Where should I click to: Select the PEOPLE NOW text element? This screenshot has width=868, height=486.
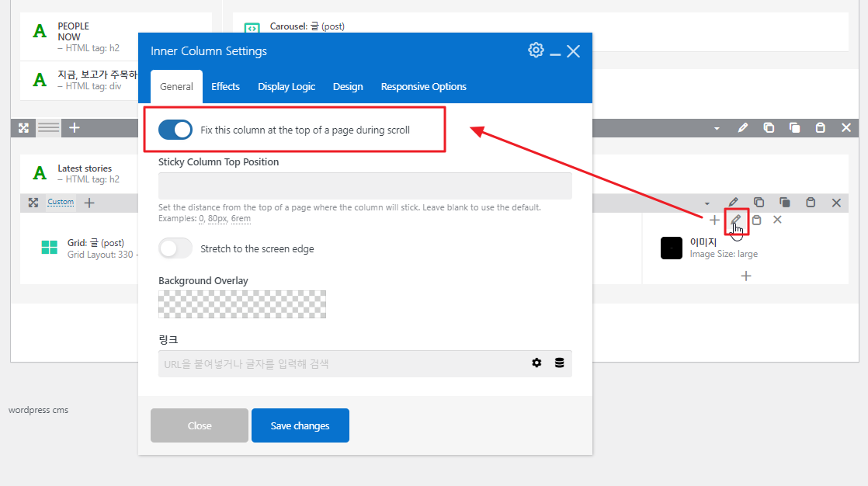click(79, 36)
